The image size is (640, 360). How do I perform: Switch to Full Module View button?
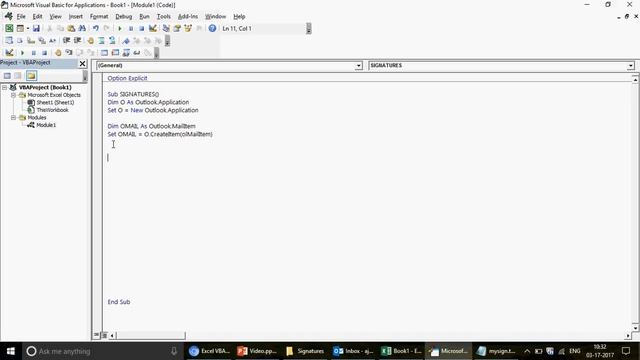[104, 335]
